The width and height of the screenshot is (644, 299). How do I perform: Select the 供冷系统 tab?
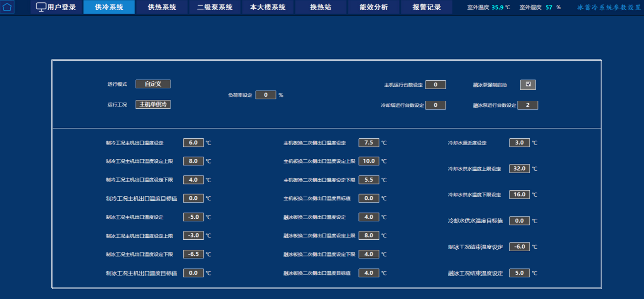pyautogui.click(x=109, y=7)
